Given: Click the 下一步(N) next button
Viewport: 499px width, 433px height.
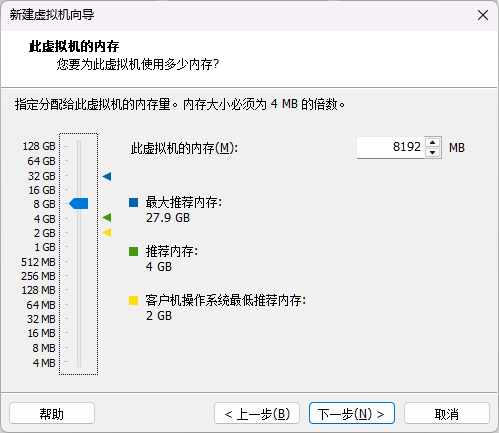Looking at the screenshot, I should pyautogui.click(x=352, y=413).
